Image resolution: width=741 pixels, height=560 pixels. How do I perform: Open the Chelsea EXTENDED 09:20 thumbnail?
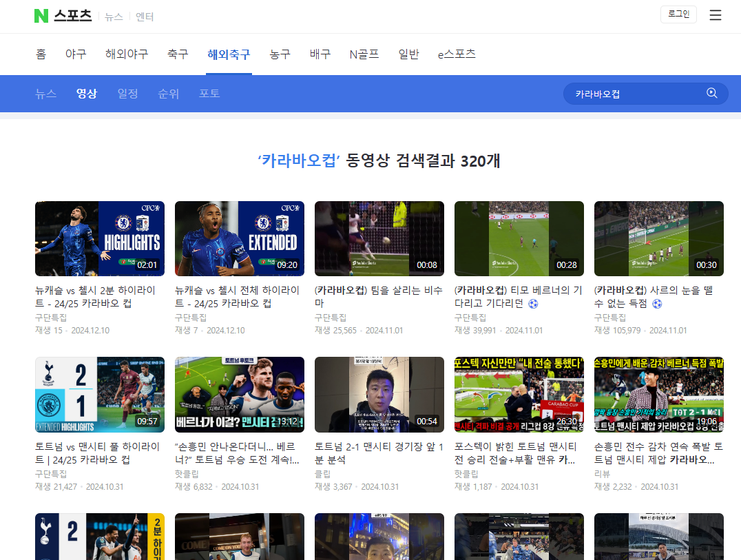240,238
